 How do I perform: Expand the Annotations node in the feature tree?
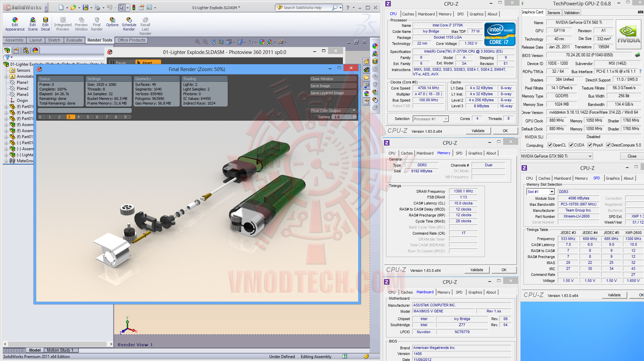point(6,76)
